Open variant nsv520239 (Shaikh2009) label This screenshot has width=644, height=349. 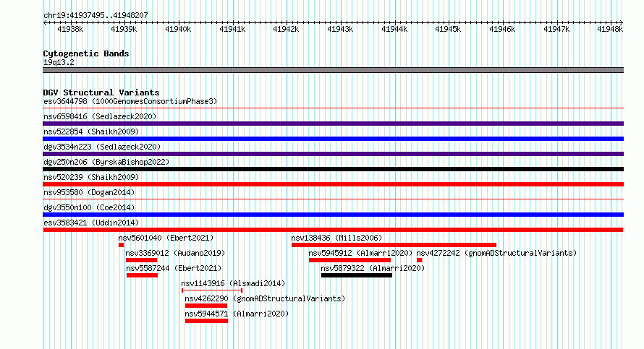click(91, 177)
